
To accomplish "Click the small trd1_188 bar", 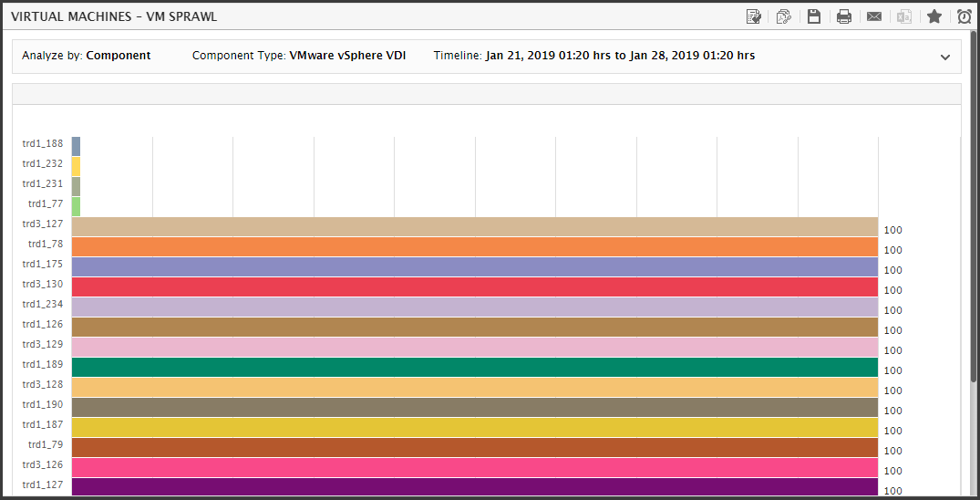I will pos(76,146).
